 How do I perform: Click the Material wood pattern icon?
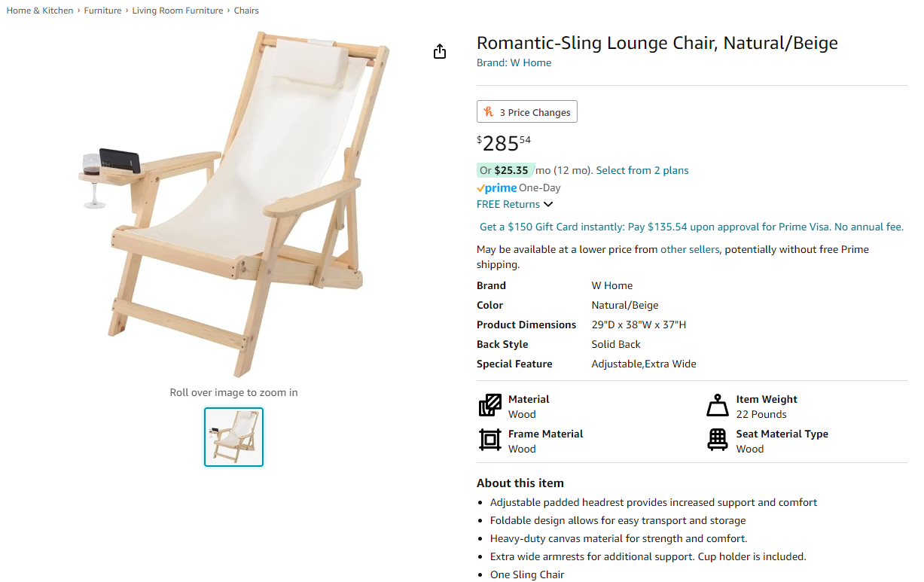(490, 405)
